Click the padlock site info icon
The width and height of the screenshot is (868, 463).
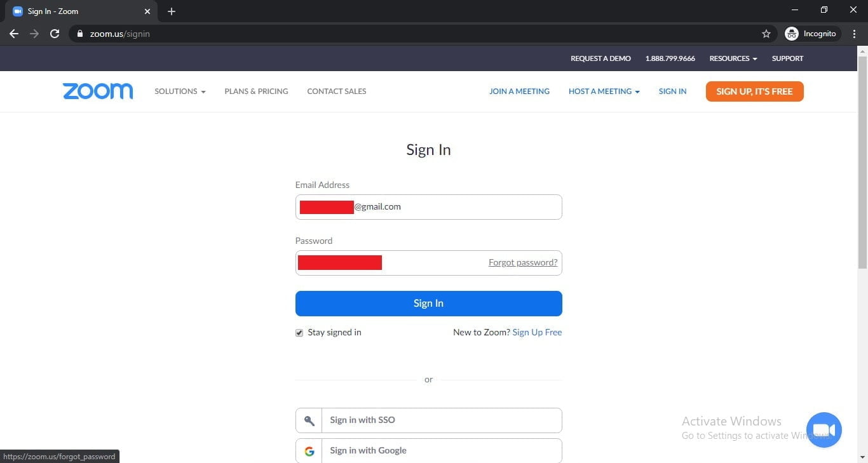click(80, 34)
